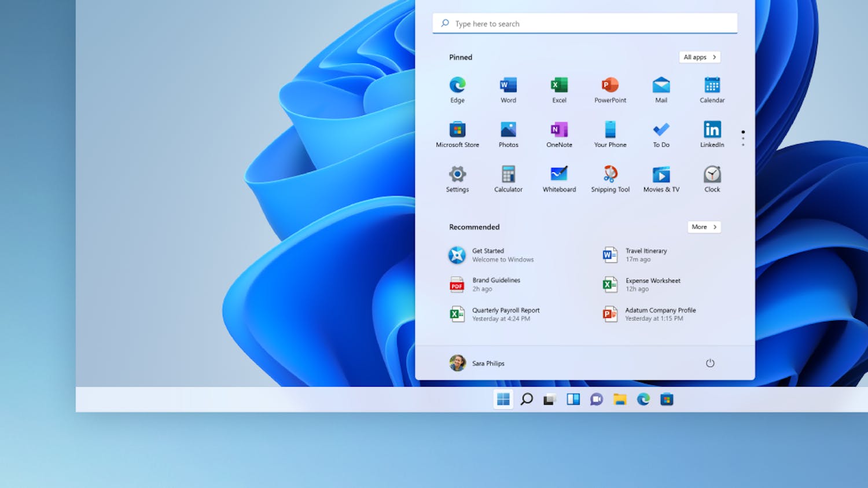
Task: Click the search input field
Action: (x=584, y=23)
